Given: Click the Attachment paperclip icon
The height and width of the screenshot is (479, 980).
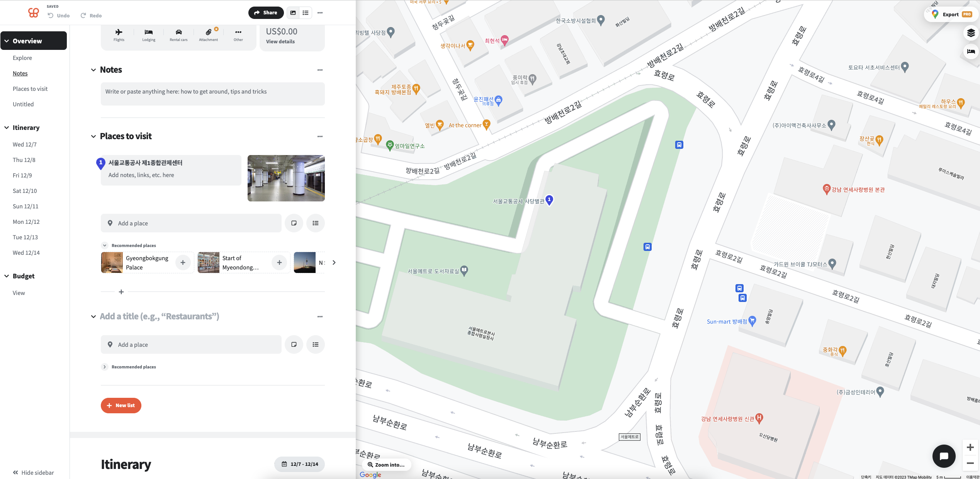Looking at the screenshot, I should [208, 32].
